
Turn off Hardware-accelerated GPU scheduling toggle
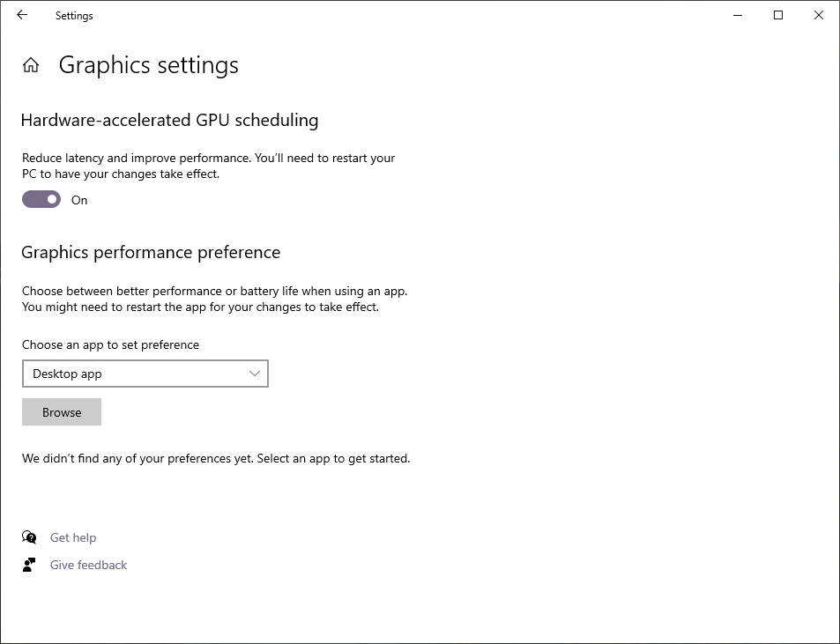click(x=41, y=199)
